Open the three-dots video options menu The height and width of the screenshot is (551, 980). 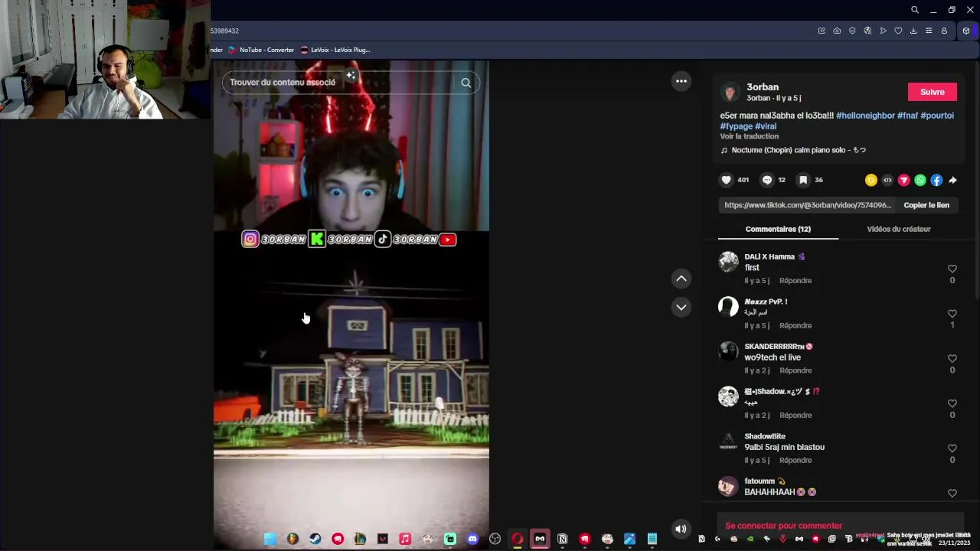pos(681,81)
